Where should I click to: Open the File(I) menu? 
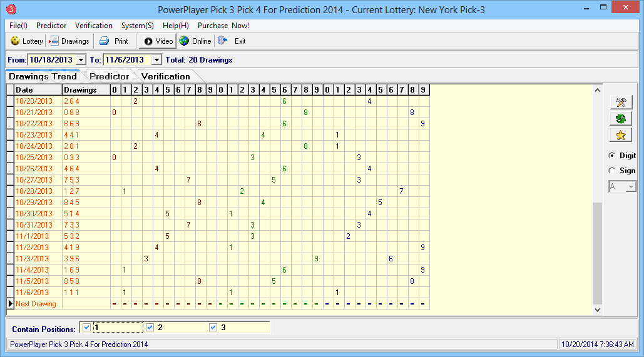(x=19, y=26)
